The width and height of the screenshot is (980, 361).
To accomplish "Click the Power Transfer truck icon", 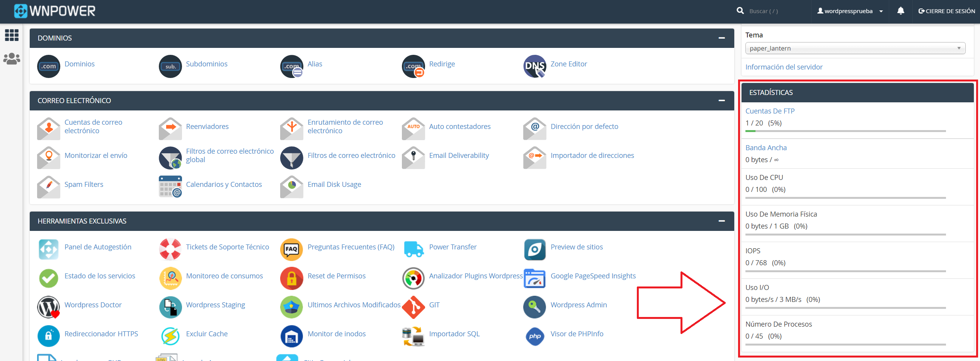I will [x=413, y=249].
